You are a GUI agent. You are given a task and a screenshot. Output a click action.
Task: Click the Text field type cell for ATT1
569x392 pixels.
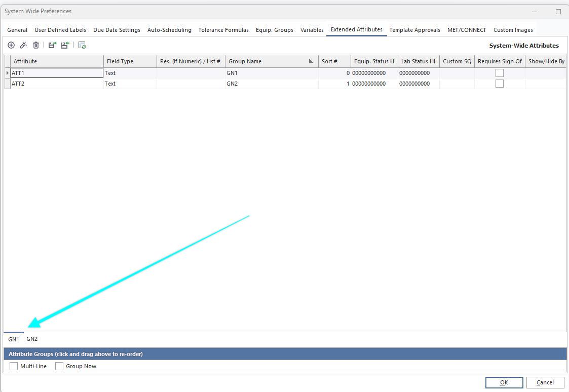pyautogui.click(x=130, y=73)
